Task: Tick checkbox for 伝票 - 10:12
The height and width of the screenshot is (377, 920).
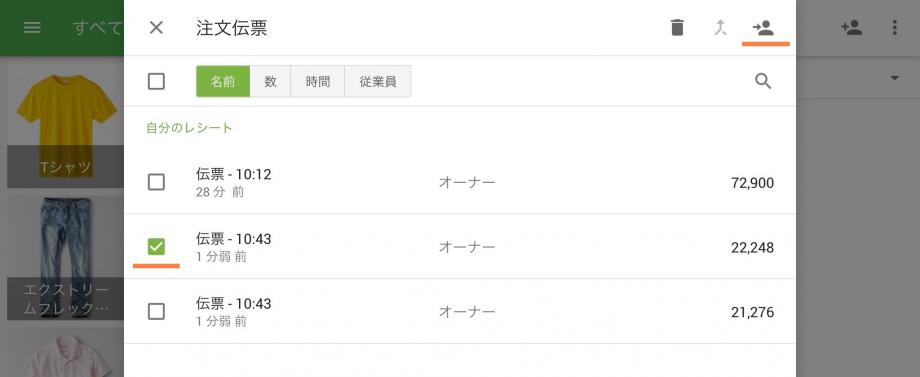Action: coord(156,182)
